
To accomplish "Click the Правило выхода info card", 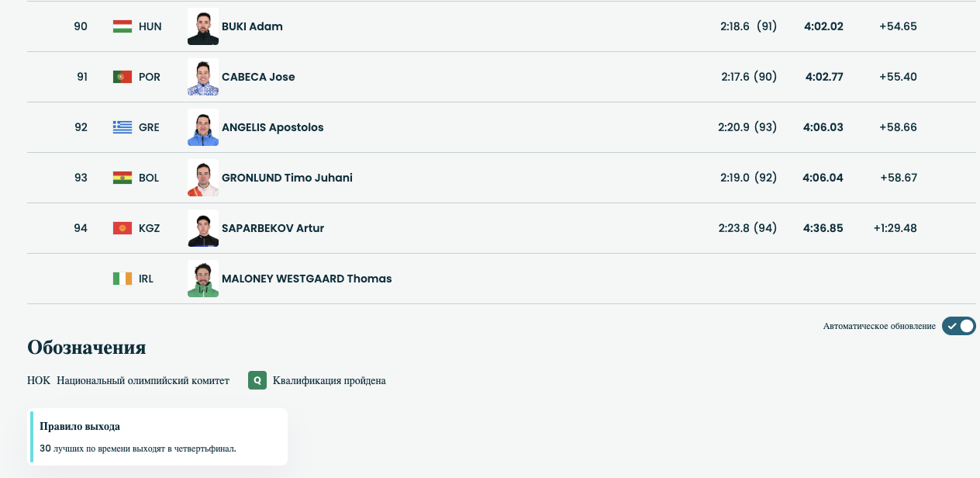I will pyautogui.click(x=159, y=437).
